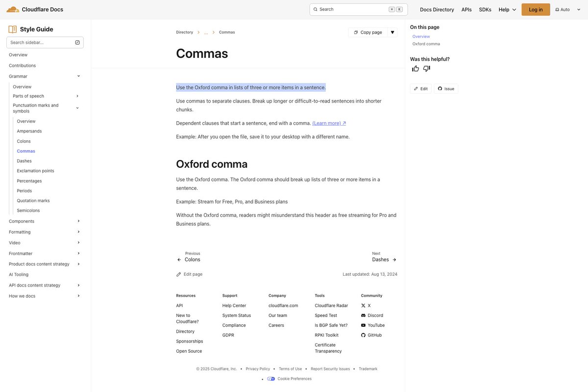
Task: Open SDKs in top navigation
Action: [x=485, y=9]
